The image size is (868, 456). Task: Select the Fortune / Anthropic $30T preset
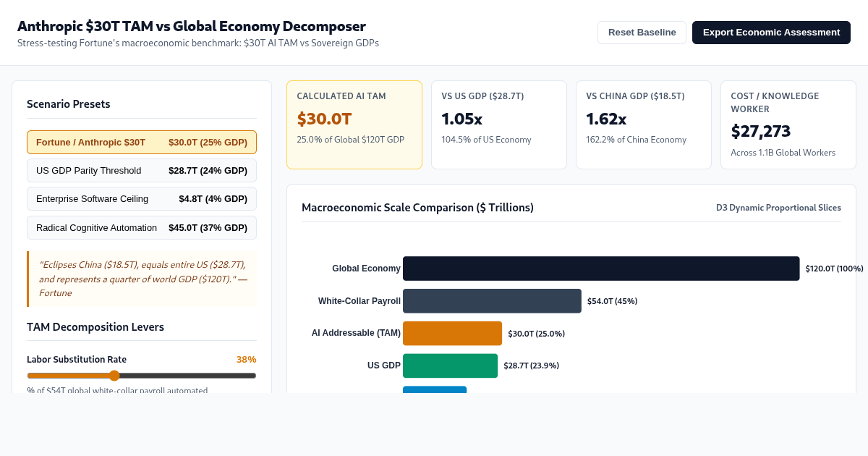[142, 143]
